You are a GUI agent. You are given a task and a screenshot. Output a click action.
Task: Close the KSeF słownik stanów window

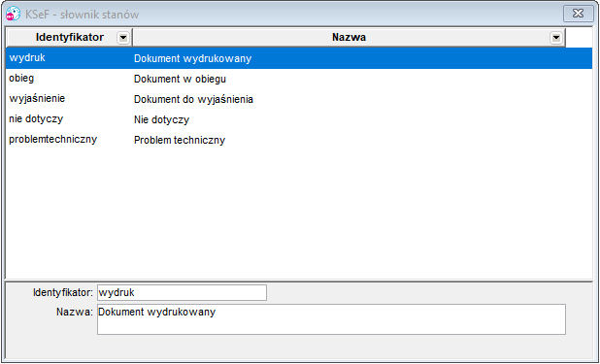(578, 14)
